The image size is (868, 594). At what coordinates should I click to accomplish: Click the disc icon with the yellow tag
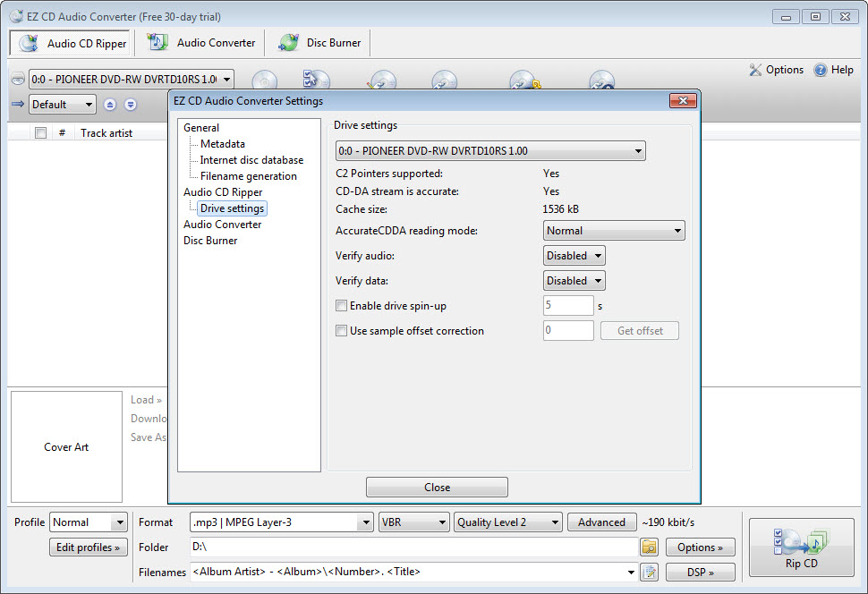pyautogui.click(x=524, y=80)
